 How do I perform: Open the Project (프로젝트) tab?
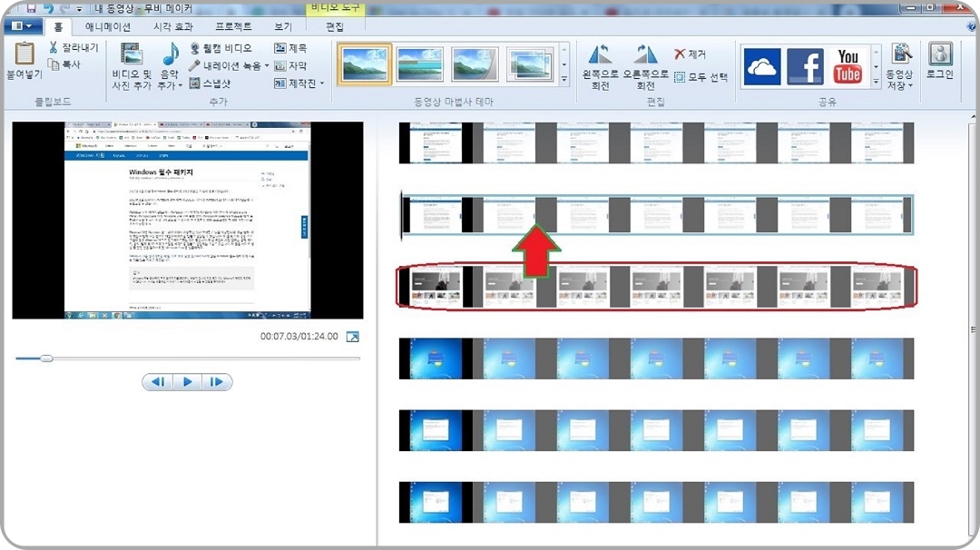pos(233,26)
